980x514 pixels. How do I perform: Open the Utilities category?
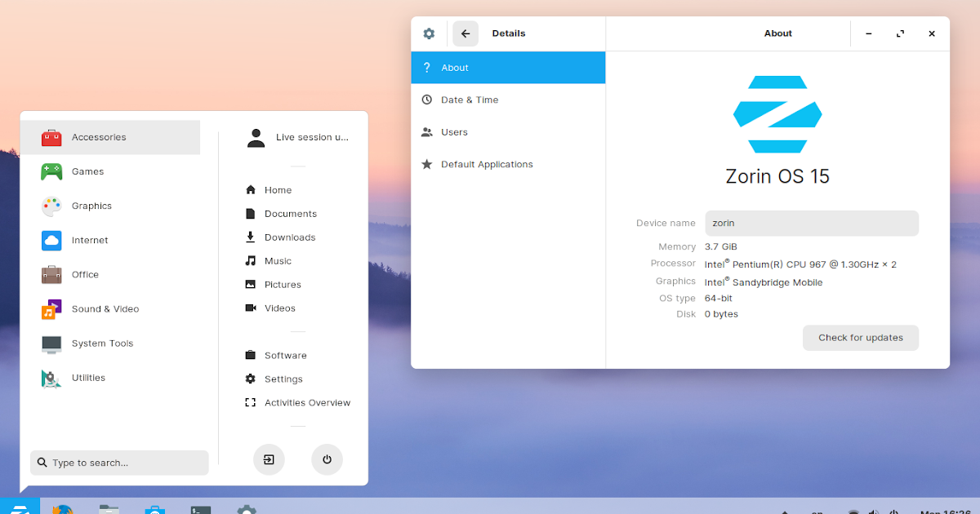pyautogui.click(x=110, y=377)
